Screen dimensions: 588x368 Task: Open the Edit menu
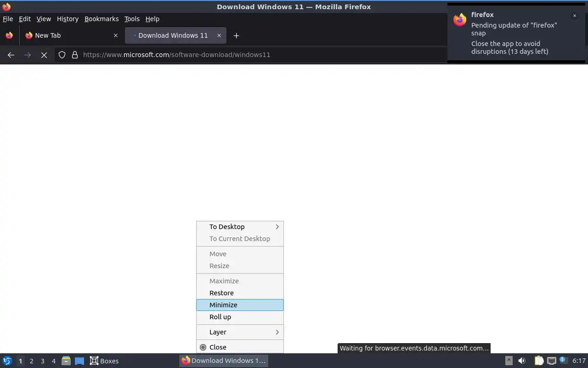[x=25, y=19]
